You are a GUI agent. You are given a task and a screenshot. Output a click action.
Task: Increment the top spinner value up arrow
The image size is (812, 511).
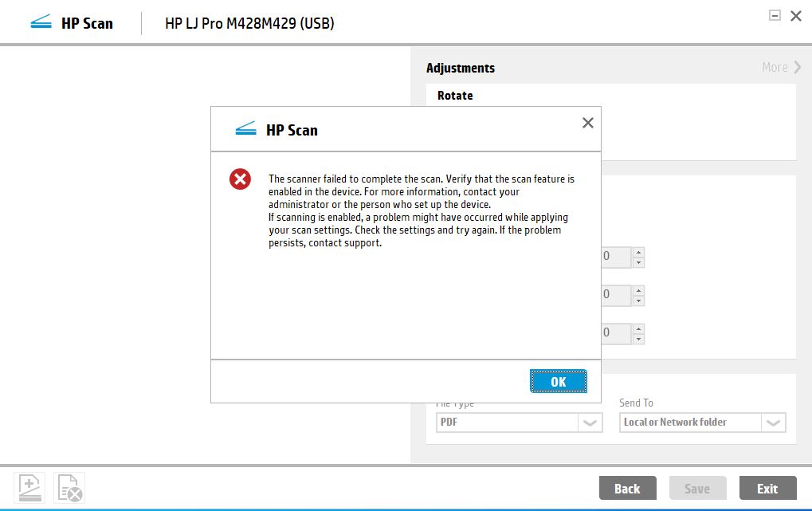[x=640, y=252]
